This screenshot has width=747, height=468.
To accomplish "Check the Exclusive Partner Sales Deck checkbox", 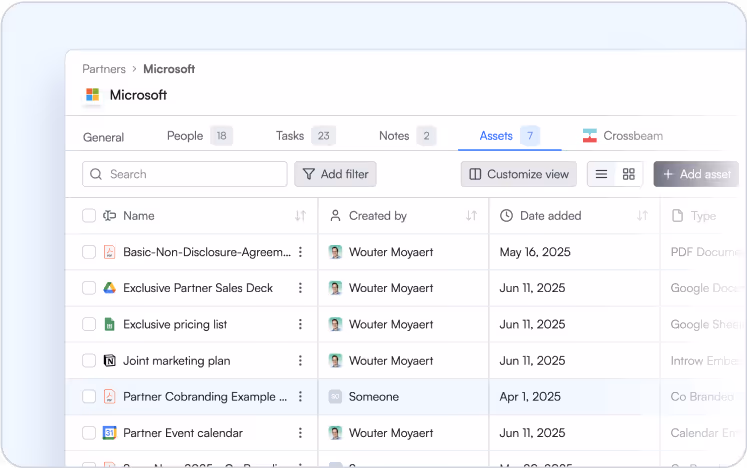I will coord(89,288).
